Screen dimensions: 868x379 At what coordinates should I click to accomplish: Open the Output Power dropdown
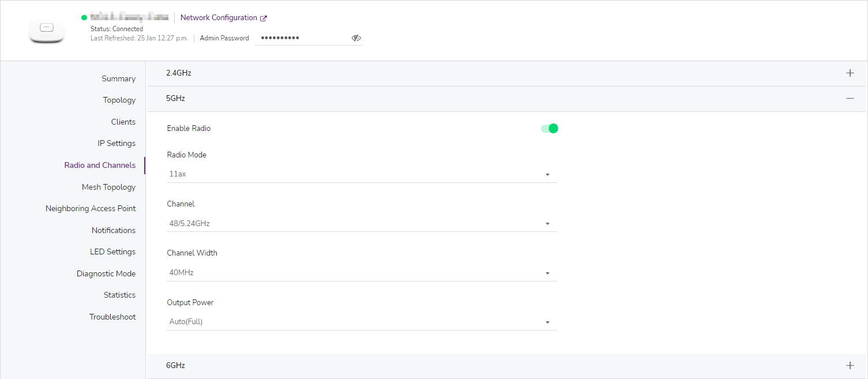[361, 322]
